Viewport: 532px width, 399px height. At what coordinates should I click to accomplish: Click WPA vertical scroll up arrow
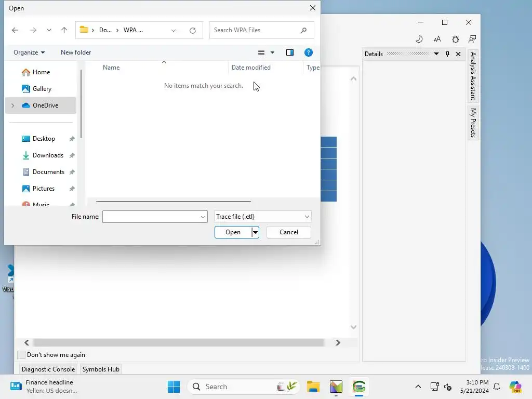353,79
